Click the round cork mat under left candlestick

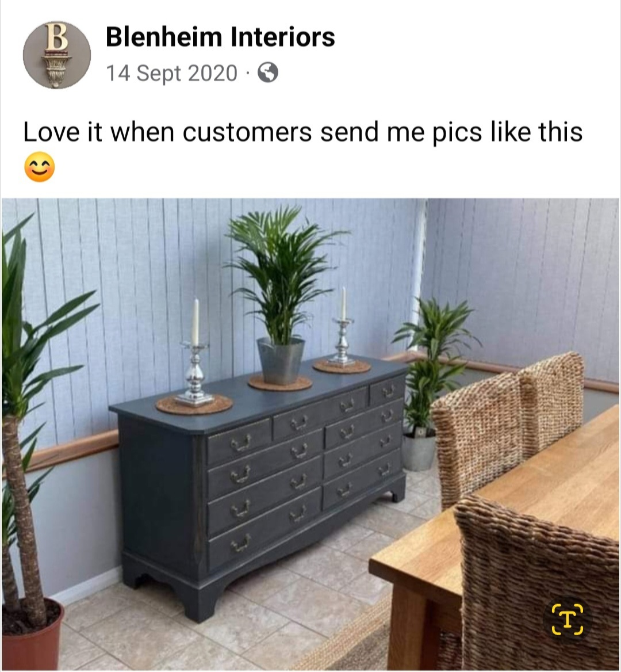point(194,404)
